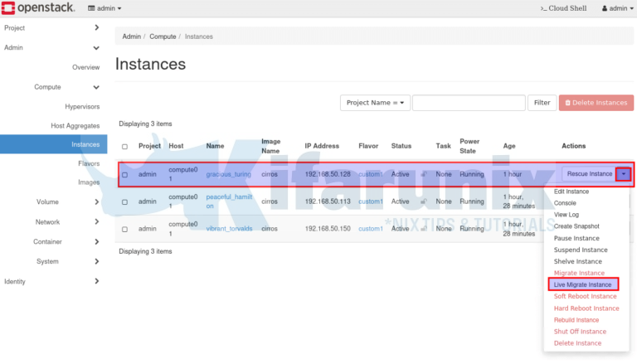This screenshot has width=637, height=364.
Task: Open custom1 flavor link for gracious_turing
Action: pos(371,174)
